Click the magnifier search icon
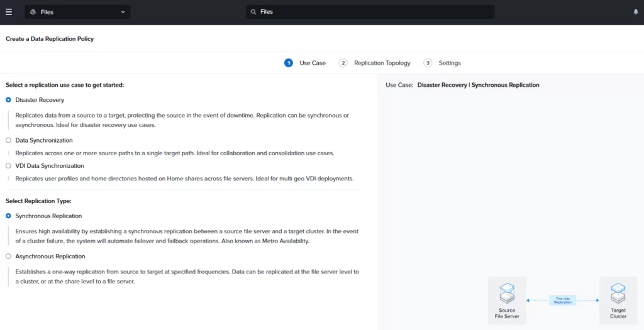The height and width of the screenshot is (330, 644). tap(253, 12)
